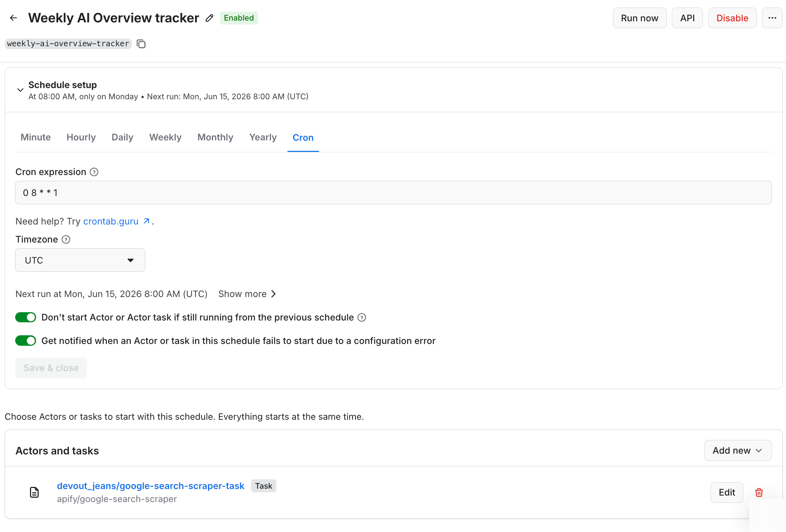Open help icon for previous schedule option
This screenshot has width=786, height=532.
click(x=362, y=318)
